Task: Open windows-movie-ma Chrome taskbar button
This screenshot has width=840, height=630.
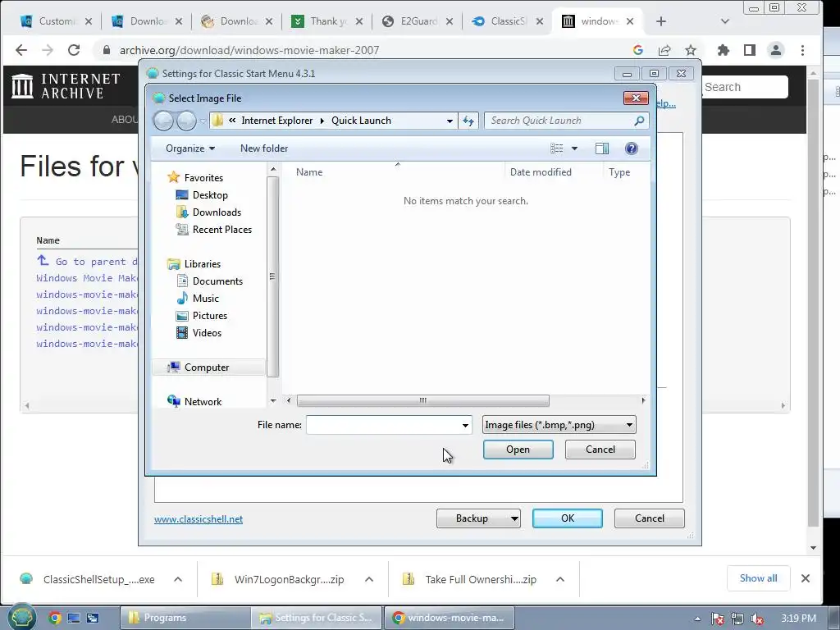Action: click(x=449, y=618)
